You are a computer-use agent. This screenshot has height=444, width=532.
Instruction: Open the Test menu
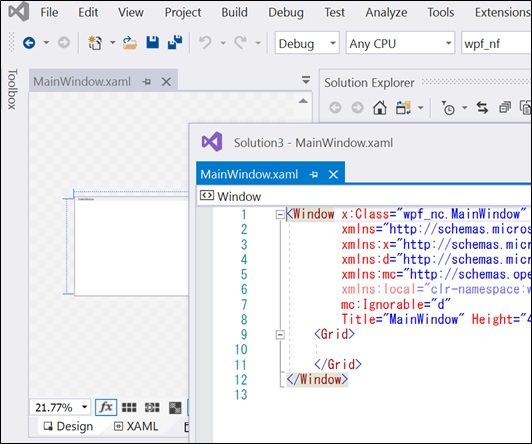(335, 13)
